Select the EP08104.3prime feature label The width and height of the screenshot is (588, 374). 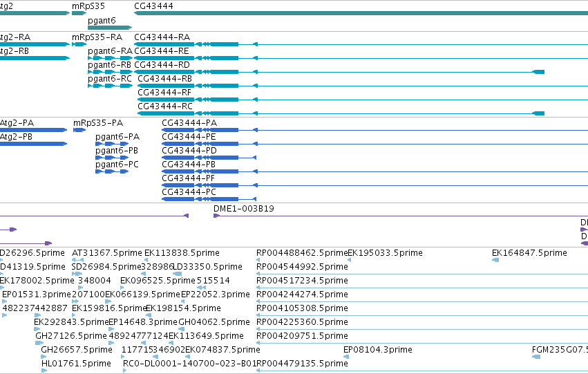click(378, 350)
